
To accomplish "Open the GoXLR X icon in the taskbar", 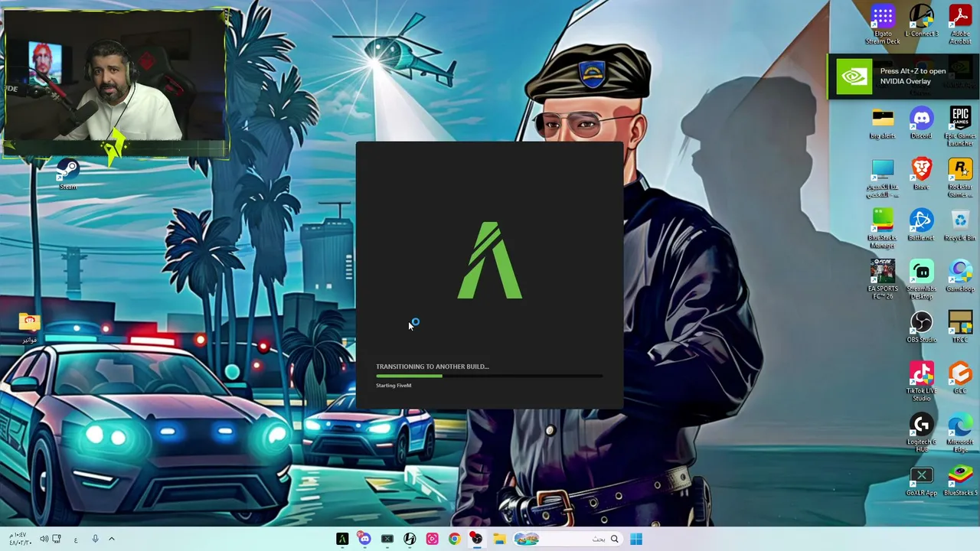I will point(387,539).
